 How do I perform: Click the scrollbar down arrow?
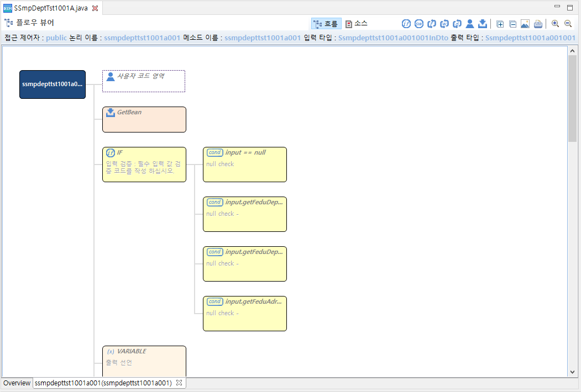[x=573, y=372]
